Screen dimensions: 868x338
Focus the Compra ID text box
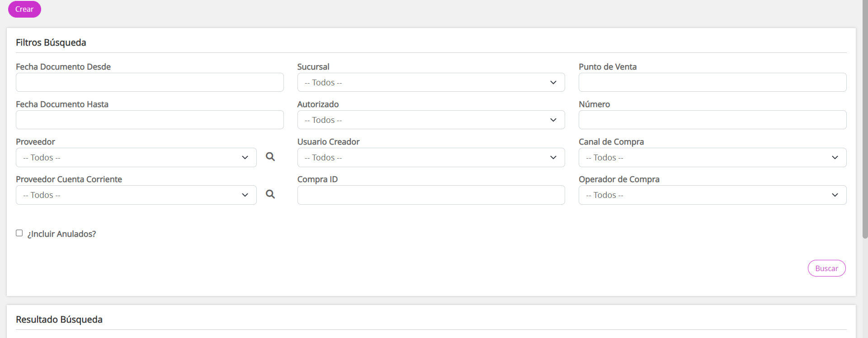click(431, 195)
